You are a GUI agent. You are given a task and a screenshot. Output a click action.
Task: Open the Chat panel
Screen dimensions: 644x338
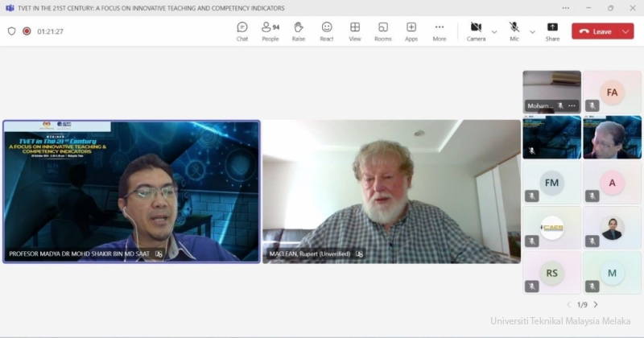coord(242,31)
